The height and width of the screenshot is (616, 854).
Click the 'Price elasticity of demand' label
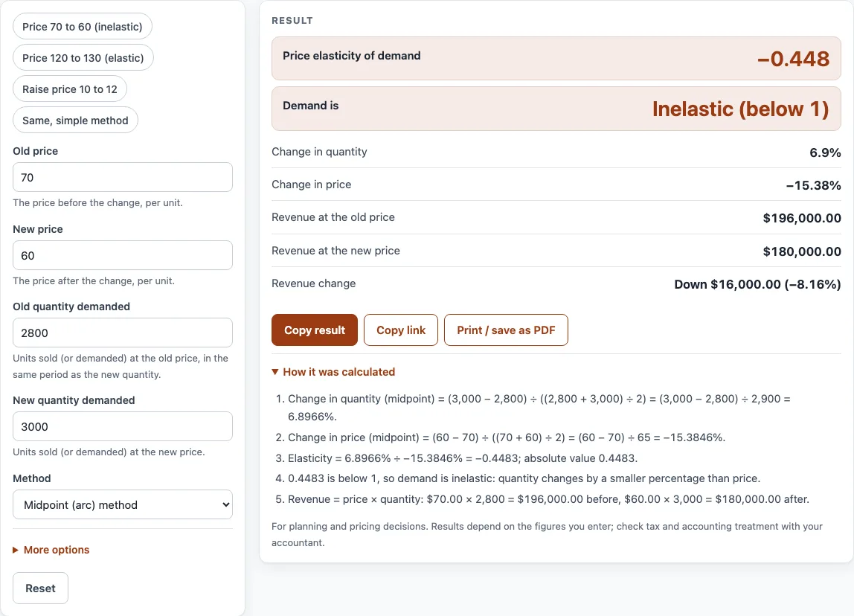pos(351,56)
